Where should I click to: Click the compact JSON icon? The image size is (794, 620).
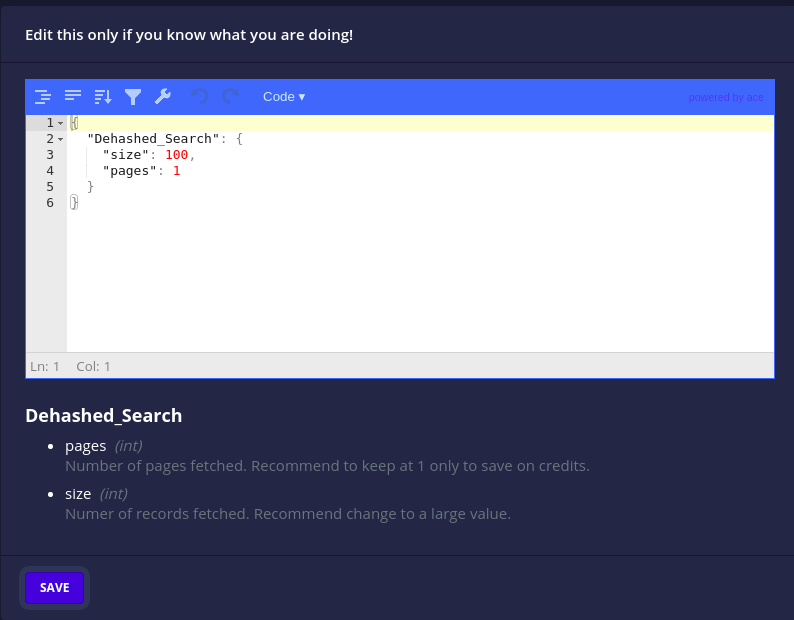click(x=73, y=96)
